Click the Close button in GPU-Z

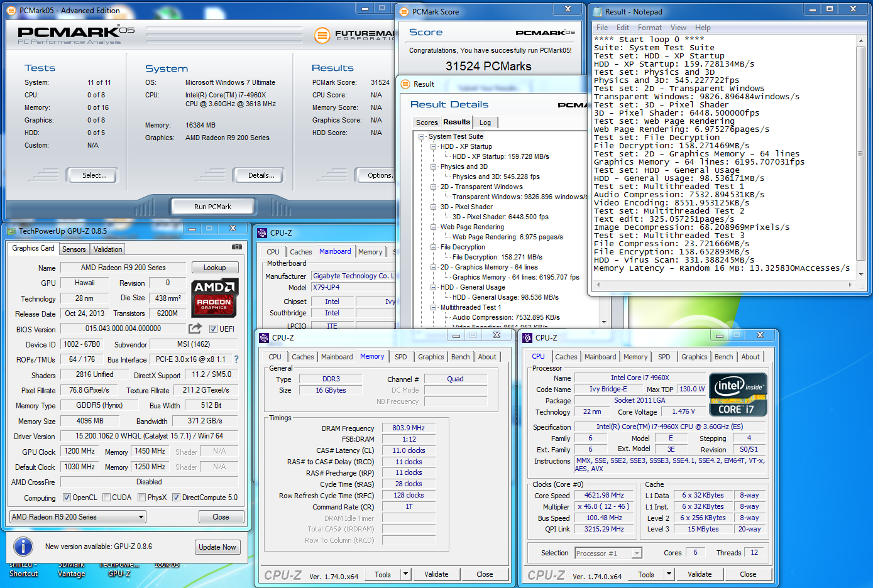point(221,517)
